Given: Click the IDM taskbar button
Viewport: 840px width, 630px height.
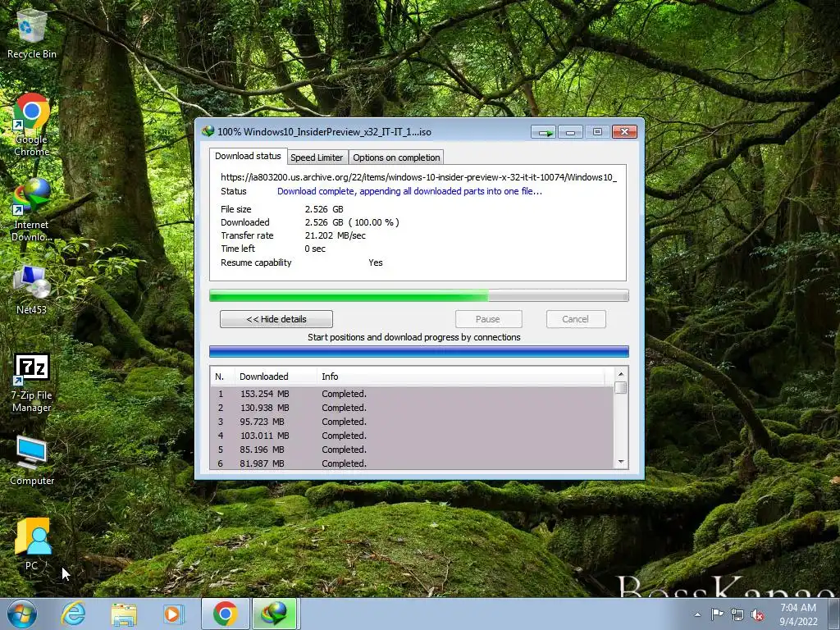Looking at the screenshot, I should pyautogui.click(x=274, y=614).
